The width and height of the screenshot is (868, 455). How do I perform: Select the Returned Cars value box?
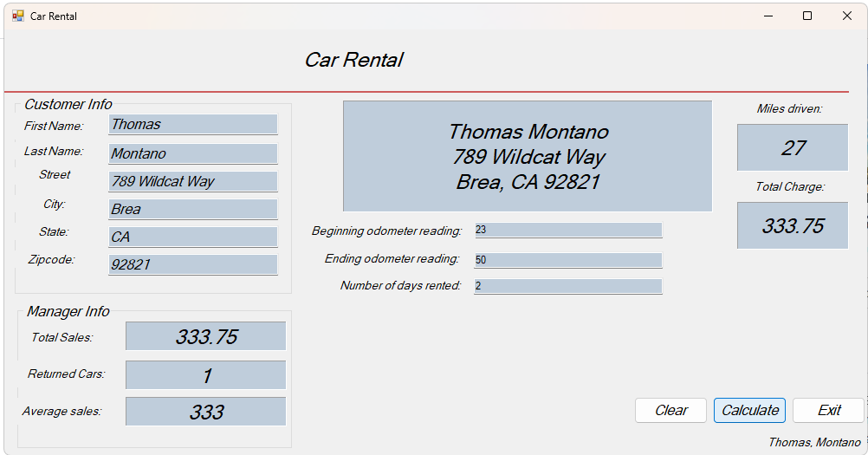point(205,375)
